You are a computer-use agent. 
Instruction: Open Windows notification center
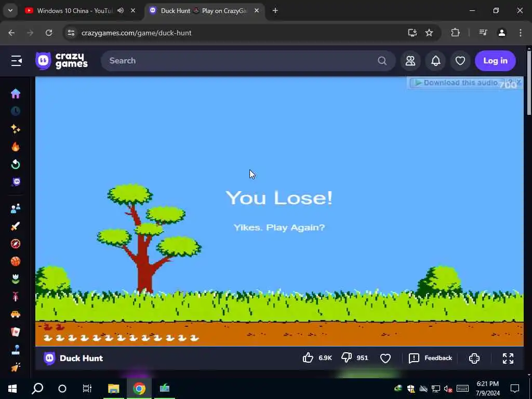click(x=515, y=388)
